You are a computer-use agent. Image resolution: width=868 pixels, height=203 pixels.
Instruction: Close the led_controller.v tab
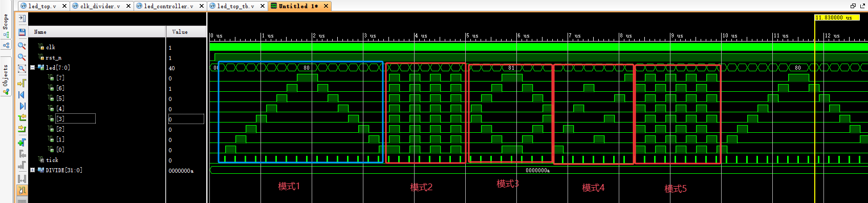pos(202,6)
